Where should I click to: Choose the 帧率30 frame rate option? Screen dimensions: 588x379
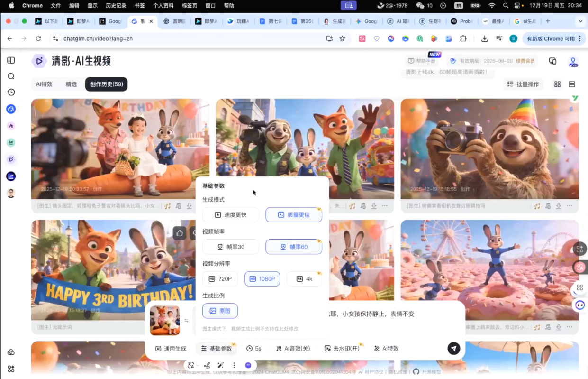point(231,247)
